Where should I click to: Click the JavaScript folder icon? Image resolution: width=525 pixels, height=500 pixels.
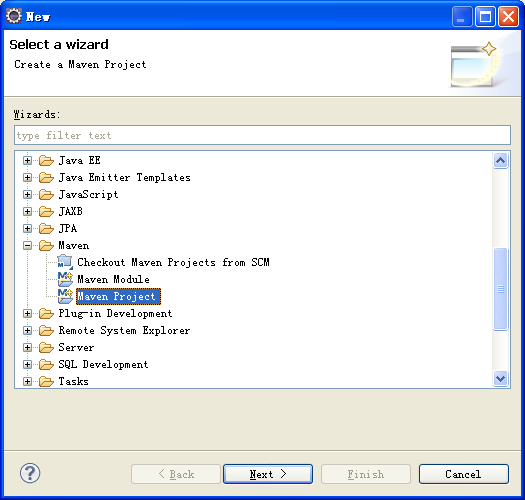coord(46,195)
